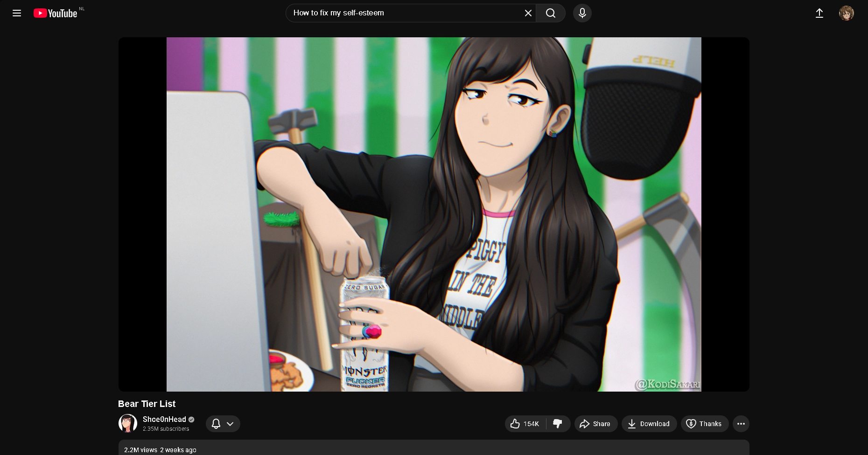
Task: Click the ShoeOnHead channel avatar
Action: pos(128,423)
